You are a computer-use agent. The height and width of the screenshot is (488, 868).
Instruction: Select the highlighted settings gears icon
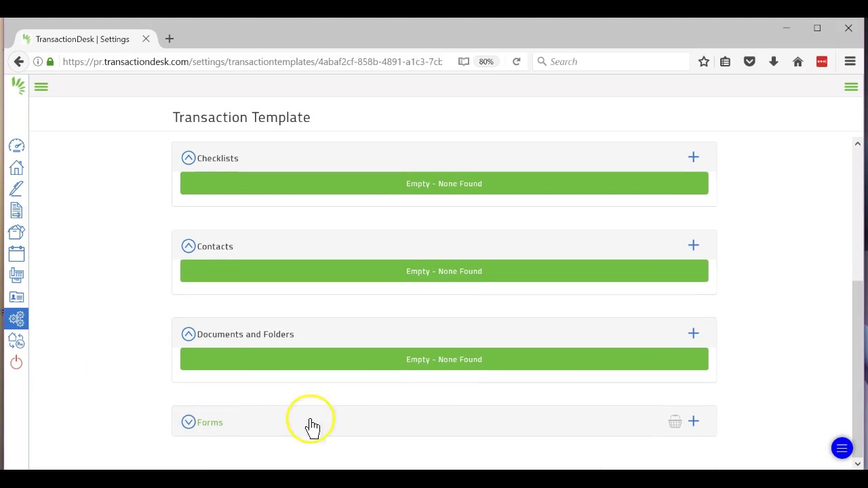point(16,319)
